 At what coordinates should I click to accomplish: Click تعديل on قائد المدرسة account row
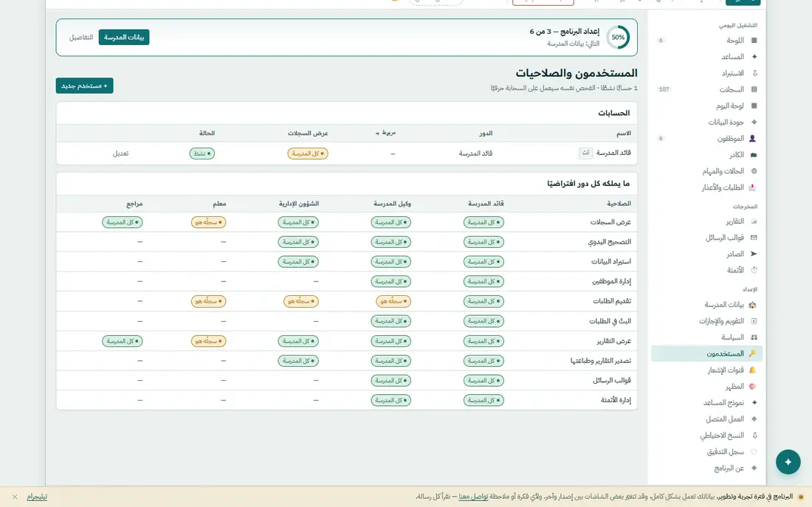[120, 154]
